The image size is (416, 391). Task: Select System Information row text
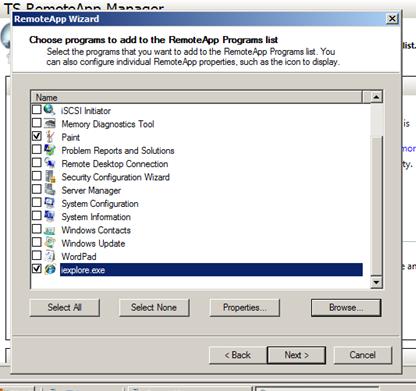96,217
